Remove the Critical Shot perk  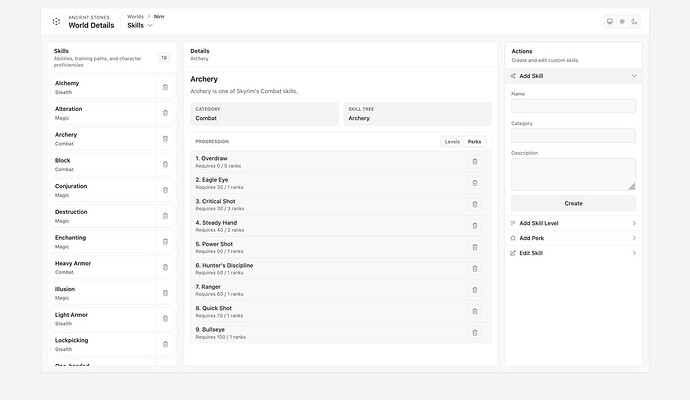pyautogui.click(x=475, y=205)
